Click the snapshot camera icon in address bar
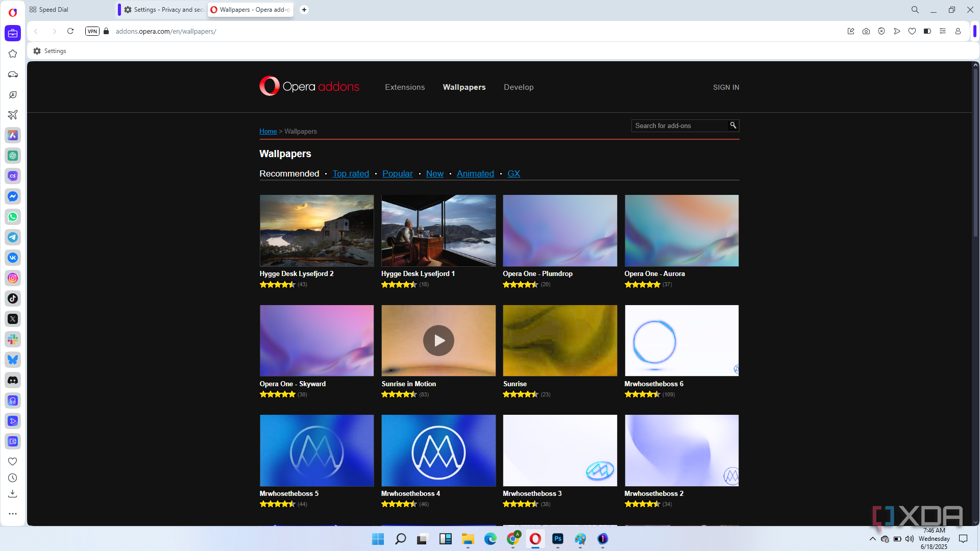Viewport: 980px width, 551px height. 866,31
